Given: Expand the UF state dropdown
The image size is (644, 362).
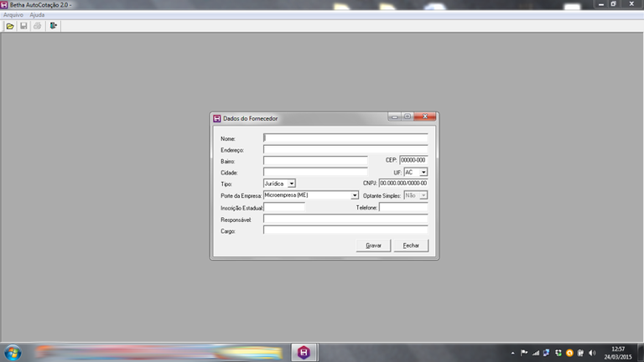Looking at the screenshot, I should point(423,172).
